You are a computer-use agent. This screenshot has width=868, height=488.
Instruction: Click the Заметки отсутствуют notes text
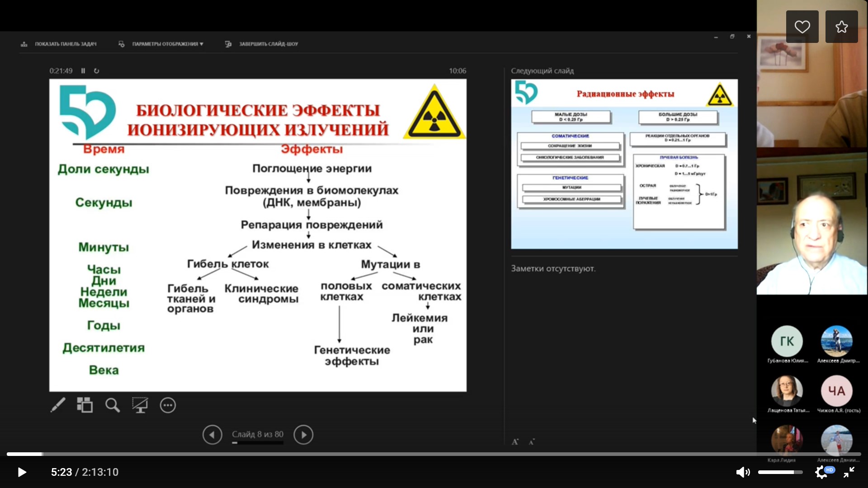[x=553, y=268]
